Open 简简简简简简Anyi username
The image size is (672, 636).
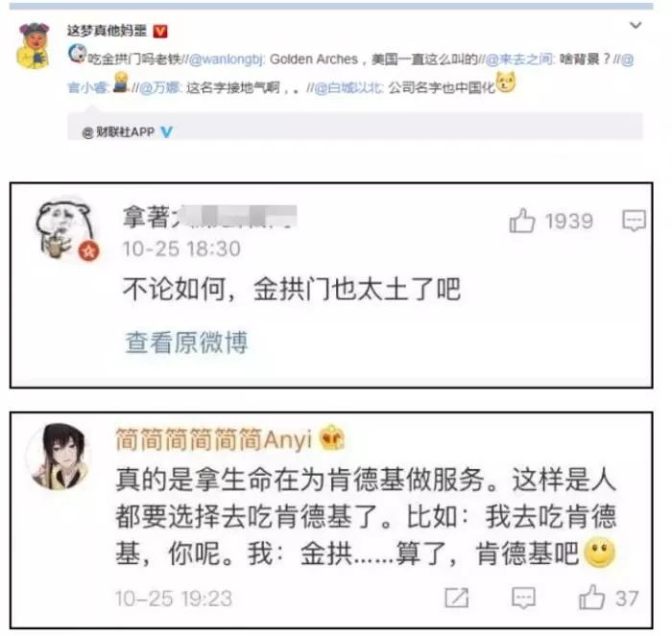click(213, 440)
